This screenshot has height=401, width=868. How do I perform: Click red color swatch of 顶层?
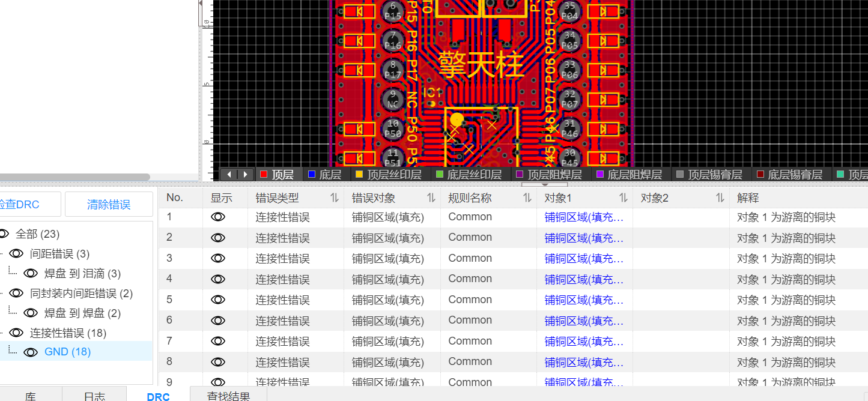pos(263,175)
